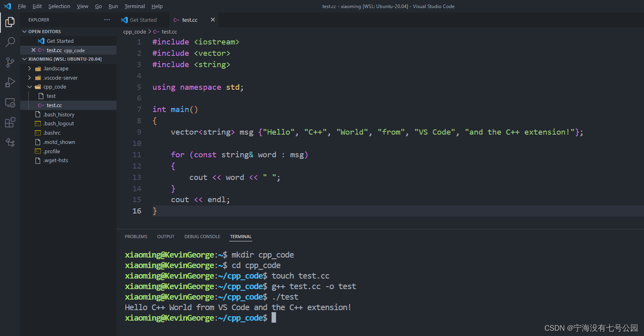Switch to the Problems panel tab
The width and height of the screenshot is (644, 336).
click(136, 237)
